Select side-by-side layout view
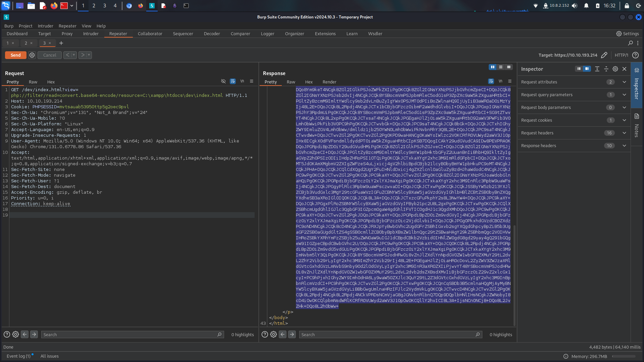Screen dimensions: 644x362 pos(493,67)
